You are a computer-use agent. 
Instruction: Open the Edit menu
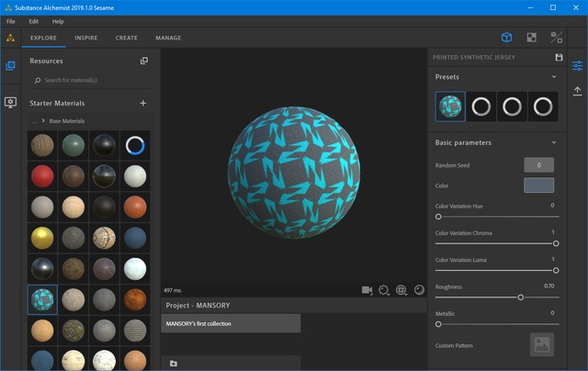coord(33,20)
